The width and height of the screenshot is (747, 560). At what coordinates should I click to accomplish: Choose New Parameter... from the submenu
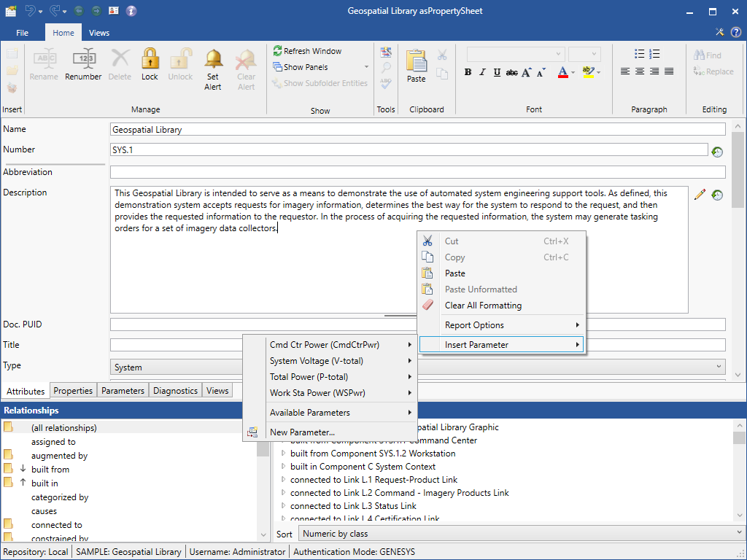tap(302, 432)
